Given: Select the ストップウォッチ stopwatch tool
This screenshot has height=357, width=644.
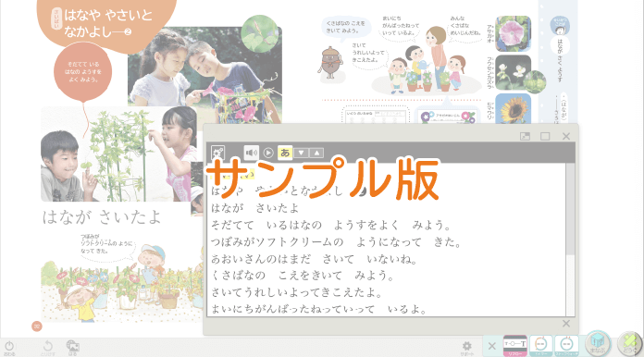Looking at the screenshot, I should tap(567, 346).
